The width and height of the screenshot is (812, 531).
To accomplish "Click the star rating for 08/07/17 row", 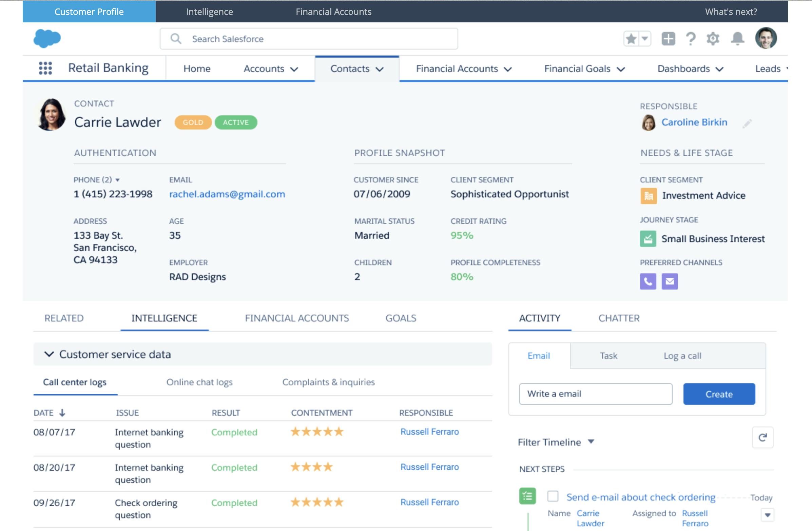I will (x=317, y=432).
